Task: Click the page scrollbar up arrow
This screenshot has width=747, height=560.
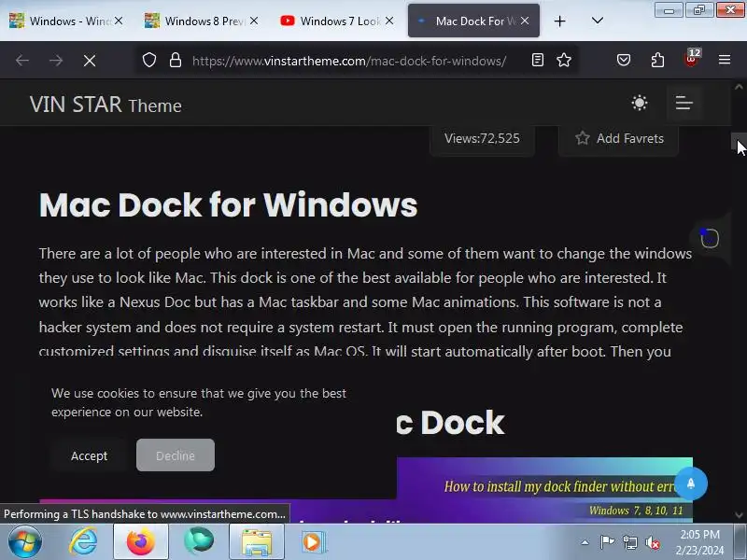Action: 739,87
